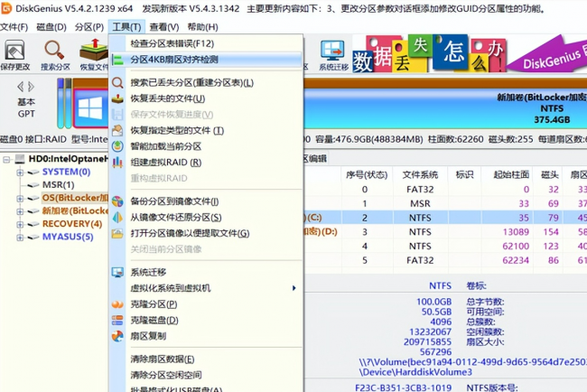Click the Windows partition block in disk map

pos(90,108)
